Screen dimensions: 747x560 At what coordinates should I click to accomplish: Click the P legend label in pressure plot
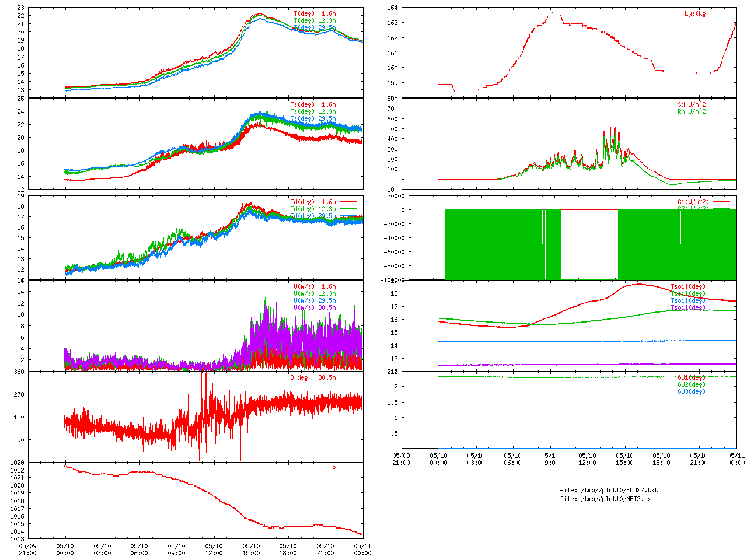[334, 468]
